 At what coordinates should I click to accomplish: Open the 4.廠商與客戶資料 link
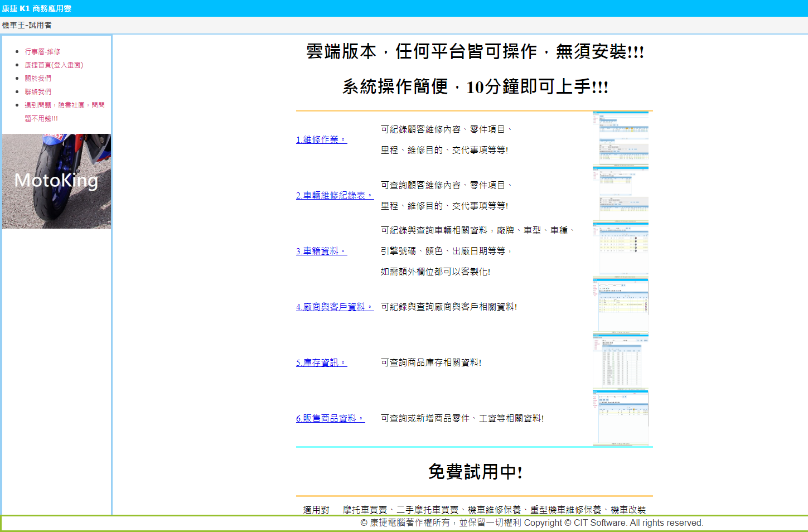pos(334,307)
